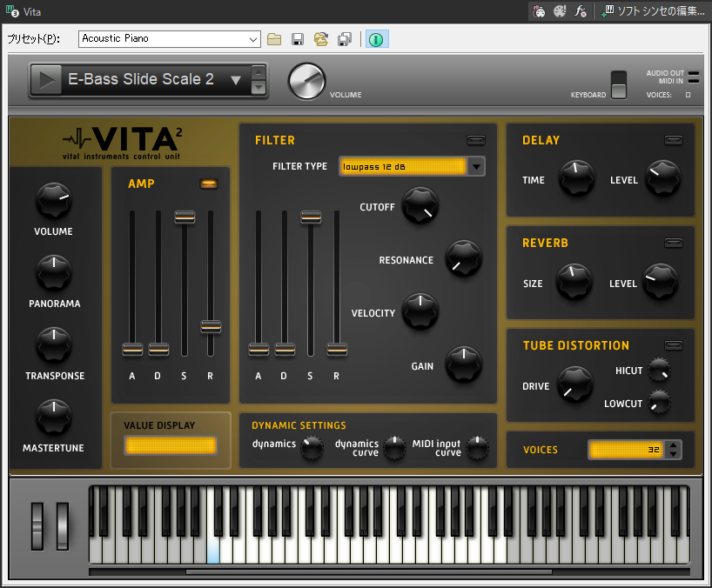Image resolution: width=712 pixels, height=588 pixels.
Task: Toggle the AMP section on/off LED
Action: click(x=209, y=184)
